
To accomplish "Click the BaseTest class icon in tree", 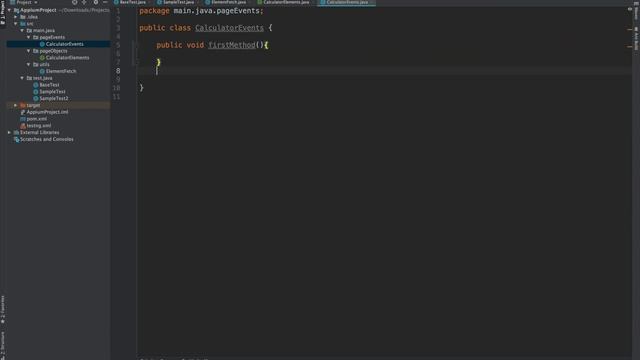I will pyautogui.click(x=36, y=85).
